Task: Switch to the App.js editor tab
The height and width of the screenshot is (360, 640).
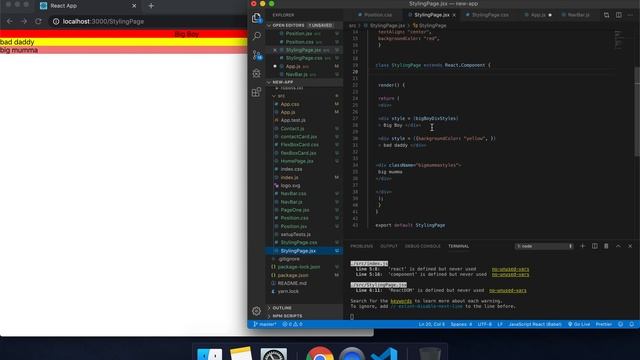Action: click(x=538, y=15)
